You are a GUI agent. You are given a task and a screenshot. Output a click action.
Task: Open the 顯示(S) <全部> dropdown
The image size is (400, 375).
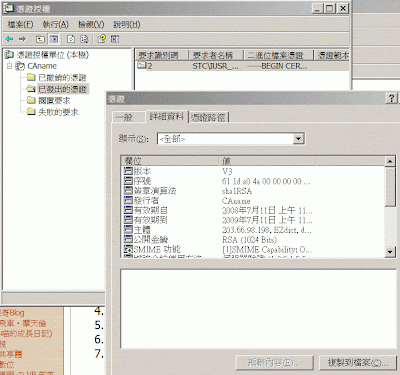click(x=298, y=139)
